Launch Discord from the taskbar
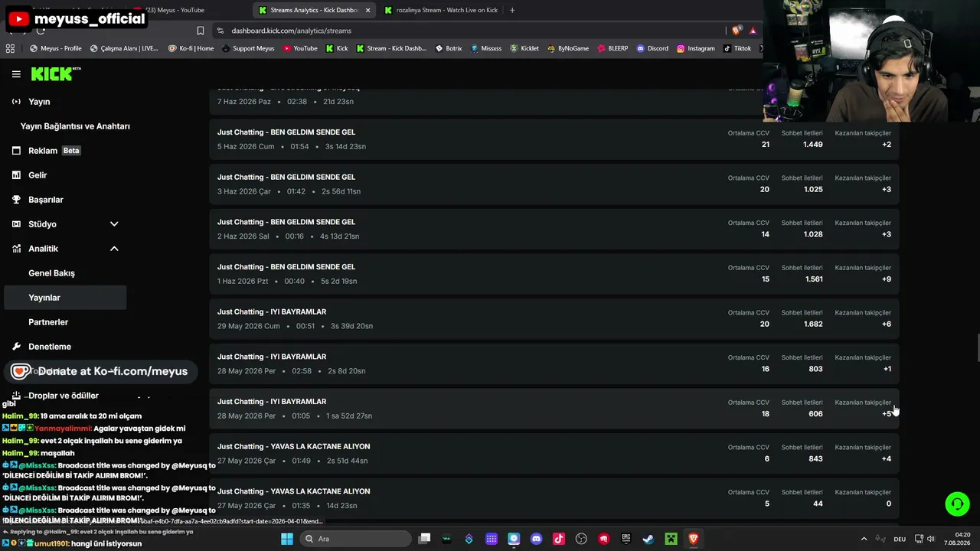The height and width of the screenshot is (551, 980). click(536, 539)
